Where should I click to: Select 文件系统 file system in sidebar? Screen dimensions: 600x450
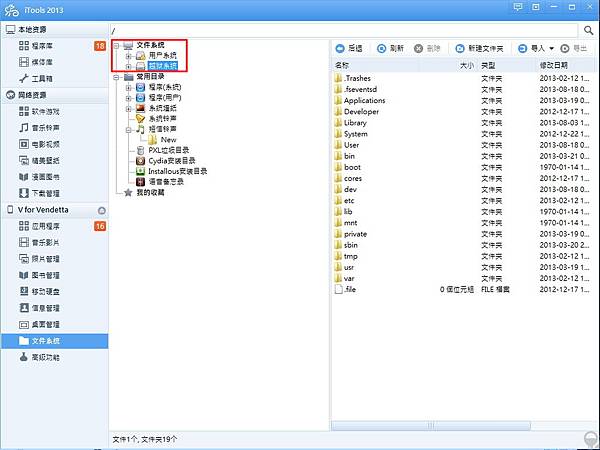(55, 341)
